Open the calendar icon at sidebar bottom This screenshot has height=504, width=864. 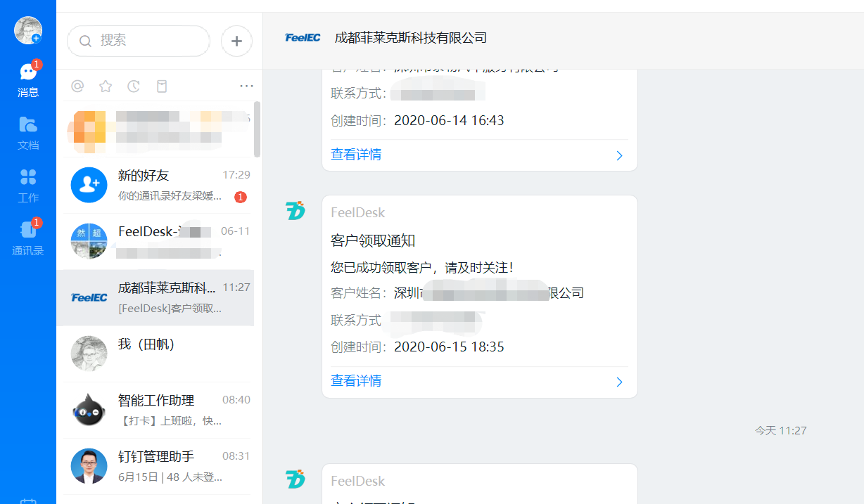pos(28,501)
